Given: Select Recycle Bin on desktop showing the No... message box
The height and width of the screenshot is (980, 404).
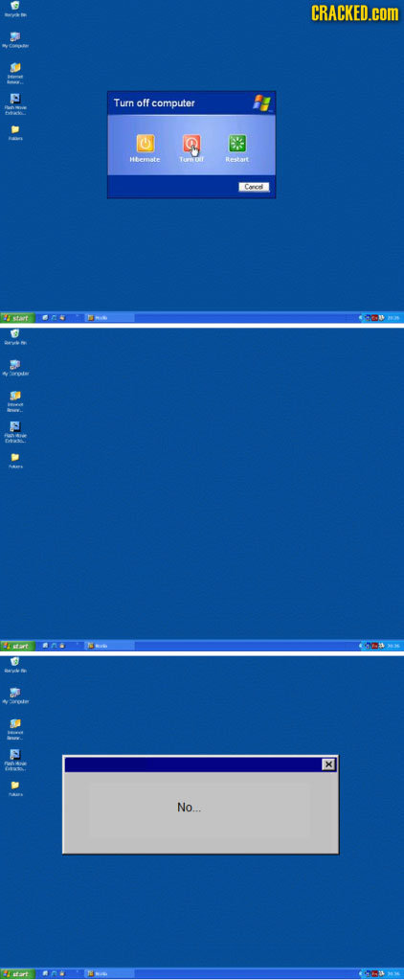Looking at the screenshot, I should point(13,665).
